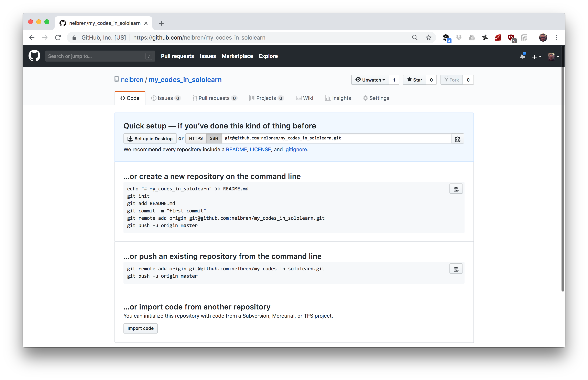Open the repository Settings tab
The height and width of the screenshot is (380, 588).
point(376,98)
